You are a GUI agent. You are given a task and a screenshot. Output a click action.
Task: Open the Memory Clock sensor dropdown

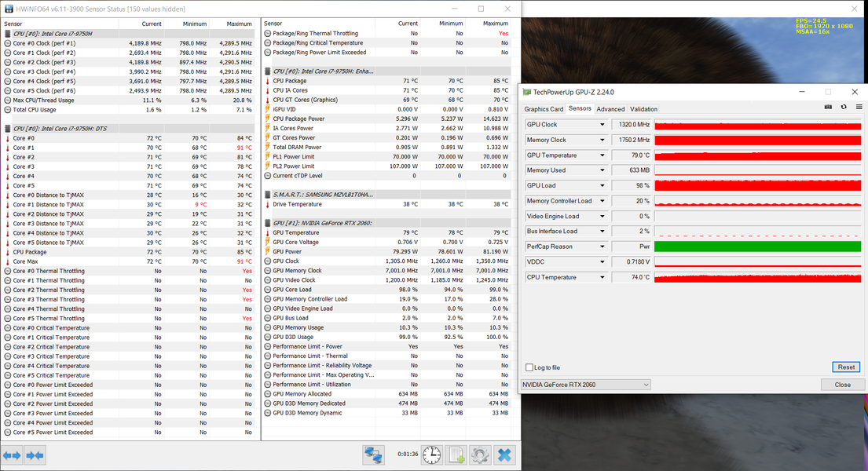602,140
